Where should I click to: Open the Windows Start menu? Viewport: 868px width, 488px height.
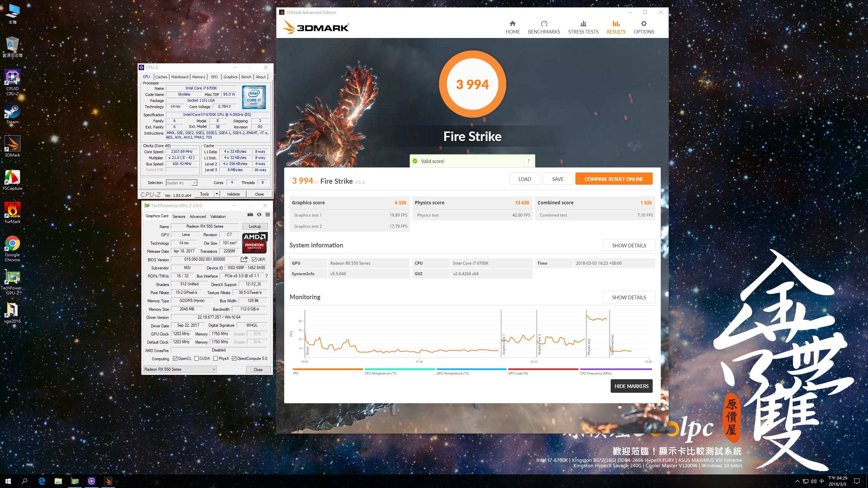pos(8,481)
